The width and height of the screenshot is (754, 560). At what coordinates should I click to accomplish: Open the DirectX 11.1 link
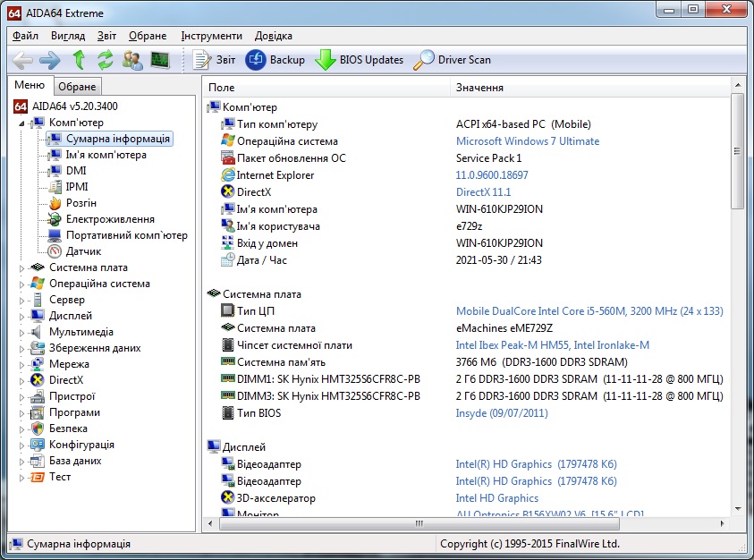click(483, 192)
